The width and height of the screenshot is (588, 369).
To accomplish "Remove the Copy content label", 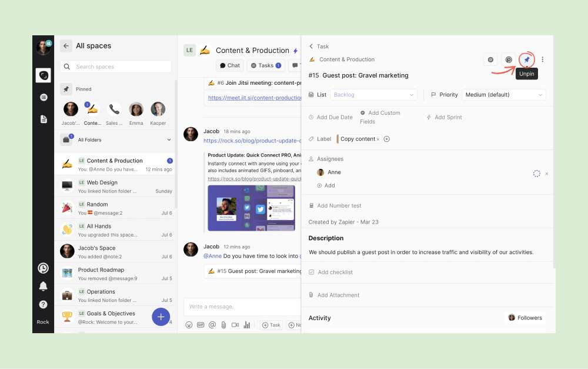I will [378, 139].
